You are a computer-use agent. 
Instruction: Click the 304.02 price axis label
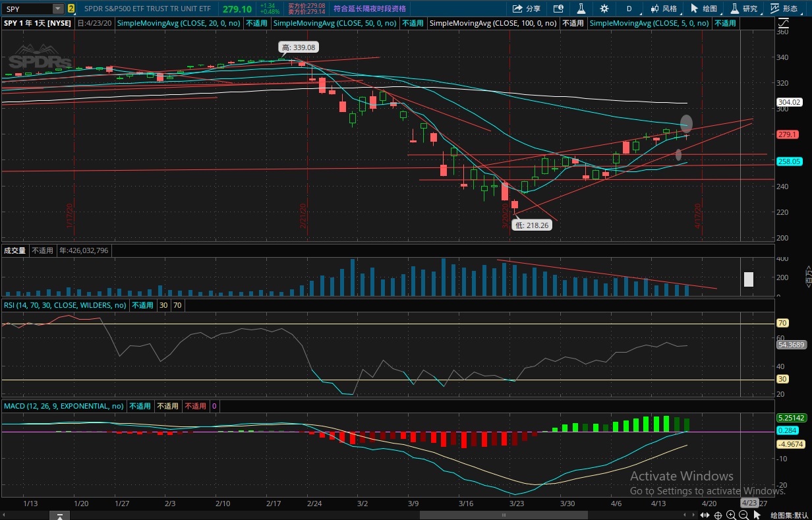[x=788, y=102]
